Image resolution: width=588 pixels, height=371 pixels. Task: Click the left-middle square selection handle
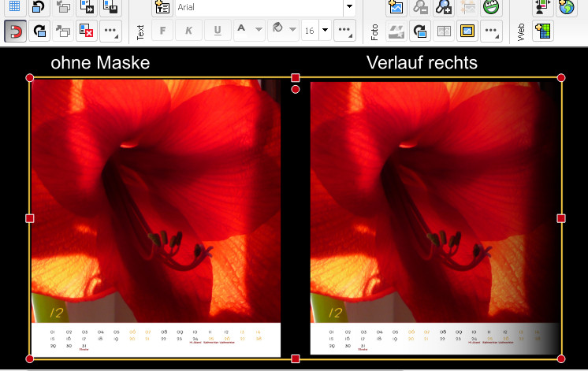click(x=30, y=218)
